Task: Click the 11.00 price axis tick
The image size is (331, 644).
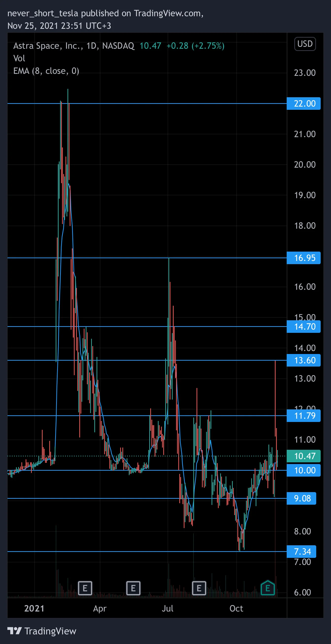Action: click(x=305, y=439)
